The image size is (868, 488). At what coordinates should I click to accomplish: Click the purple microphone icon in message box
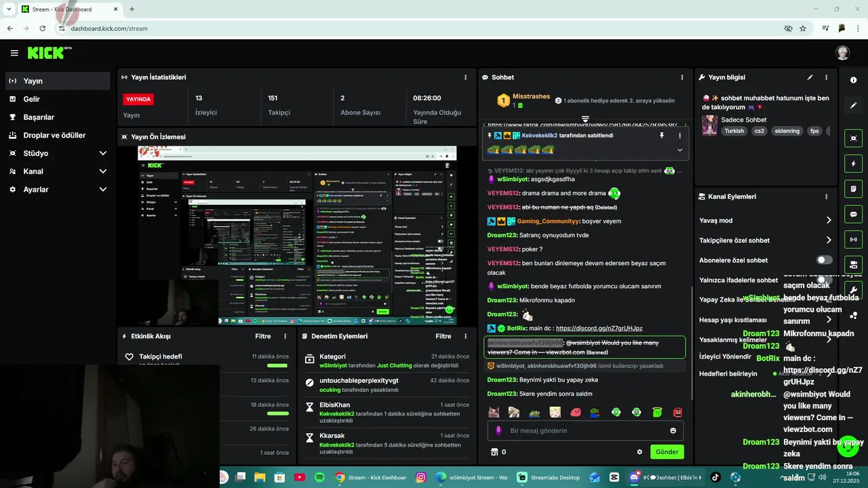498,430
